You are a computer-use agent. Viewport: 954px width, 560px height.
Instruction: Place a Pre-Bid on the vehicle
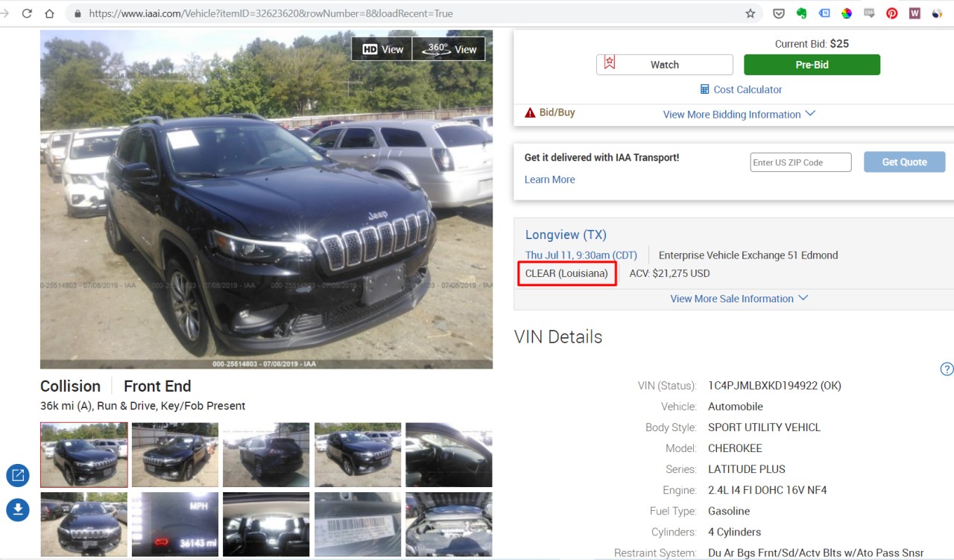click(812, 65)
